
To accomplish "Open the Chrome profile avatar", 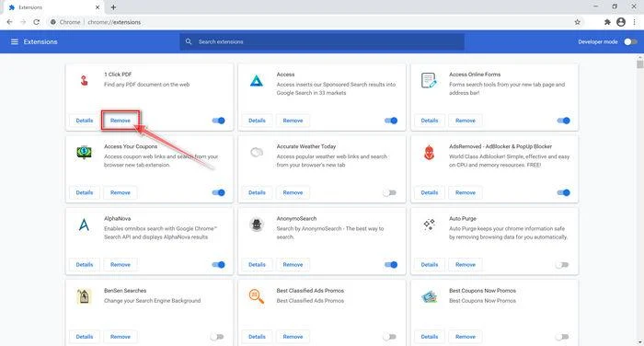I will (621, 22).
